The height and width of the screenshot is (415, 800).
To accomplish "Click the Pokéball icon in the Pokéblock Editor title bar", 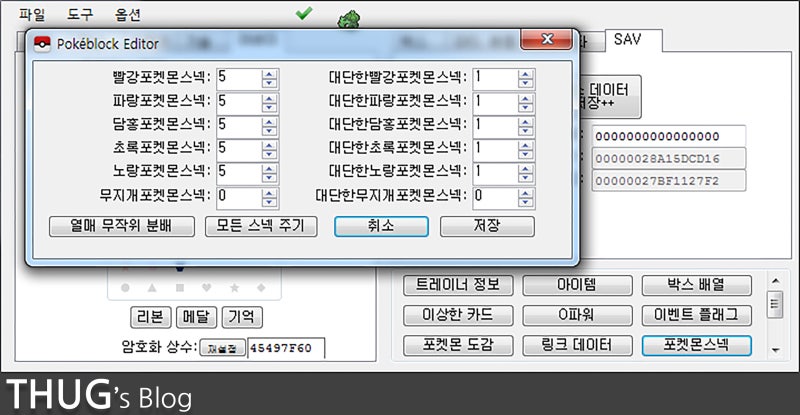I will (42, 44).
